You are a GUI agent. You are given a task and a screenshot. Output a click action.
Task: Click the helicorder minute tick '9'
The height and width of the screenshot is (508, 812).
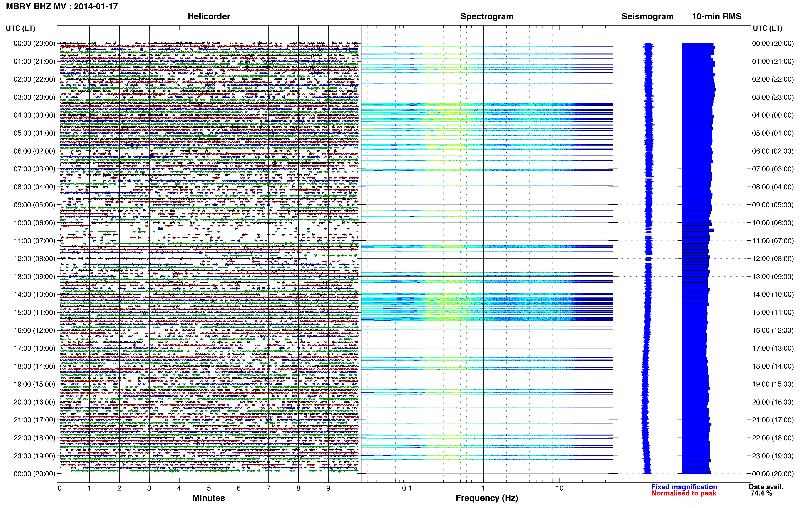click(328, 488)
